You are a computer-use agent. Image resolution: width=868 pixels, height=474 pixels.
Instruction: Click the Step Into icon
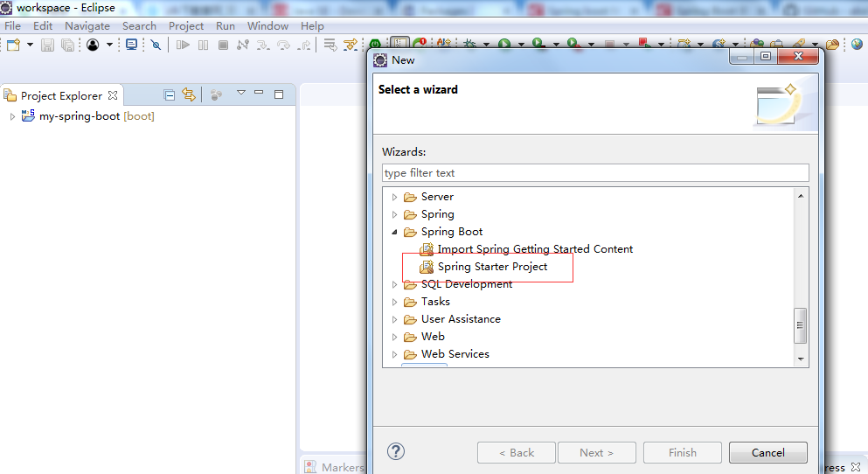[263, 45]
